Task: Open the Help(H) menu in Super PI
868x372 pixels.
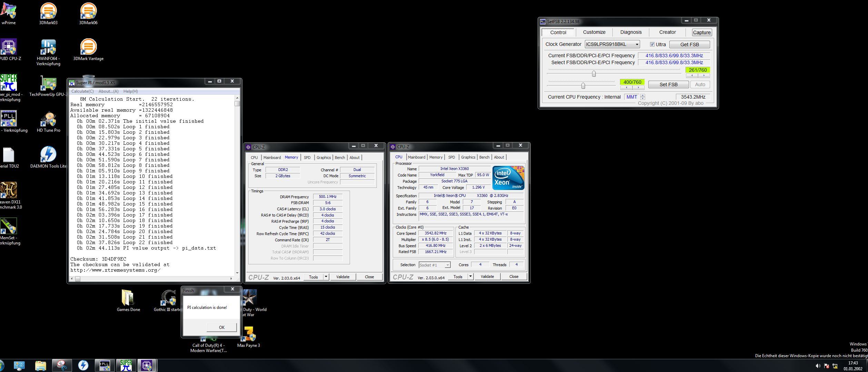Action: 130,91
